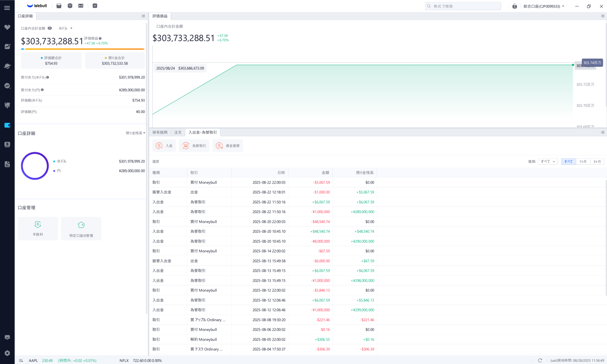The image size is (607, 364).
Task: Open the watchlist heart icon in sidebar
Action: pyautogui.click(x=7, y=27)
